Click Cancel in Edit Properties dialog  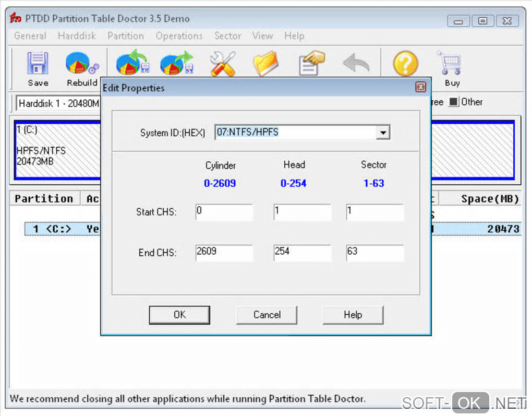[267, 315]
